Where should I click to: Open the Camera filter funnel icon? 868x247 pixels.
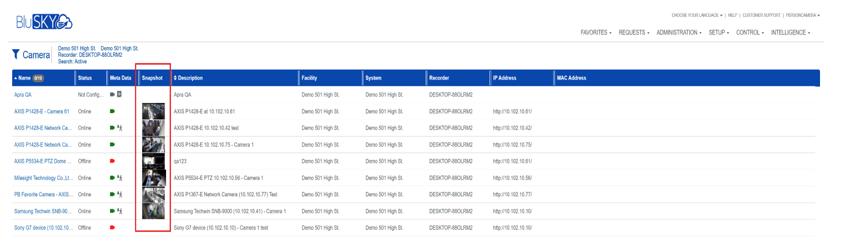(16, 54)
